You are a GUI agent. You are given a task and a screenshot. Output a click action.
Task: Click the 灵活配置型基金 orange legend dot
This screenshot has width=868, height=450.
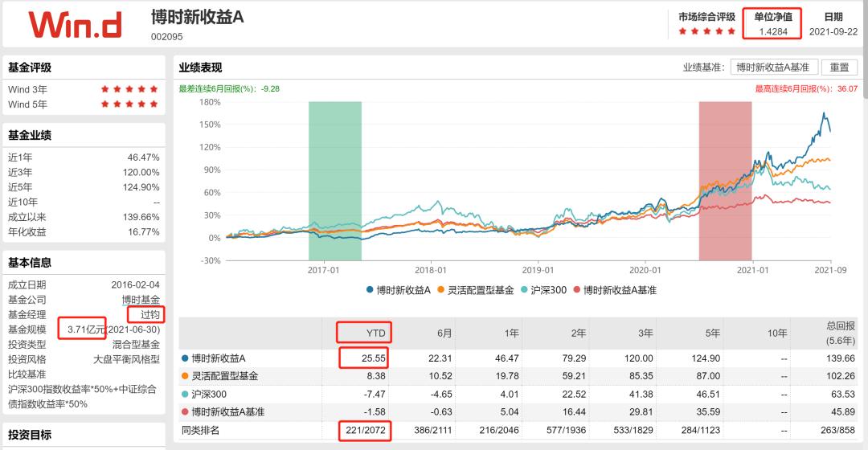click(x=441, y=290)
